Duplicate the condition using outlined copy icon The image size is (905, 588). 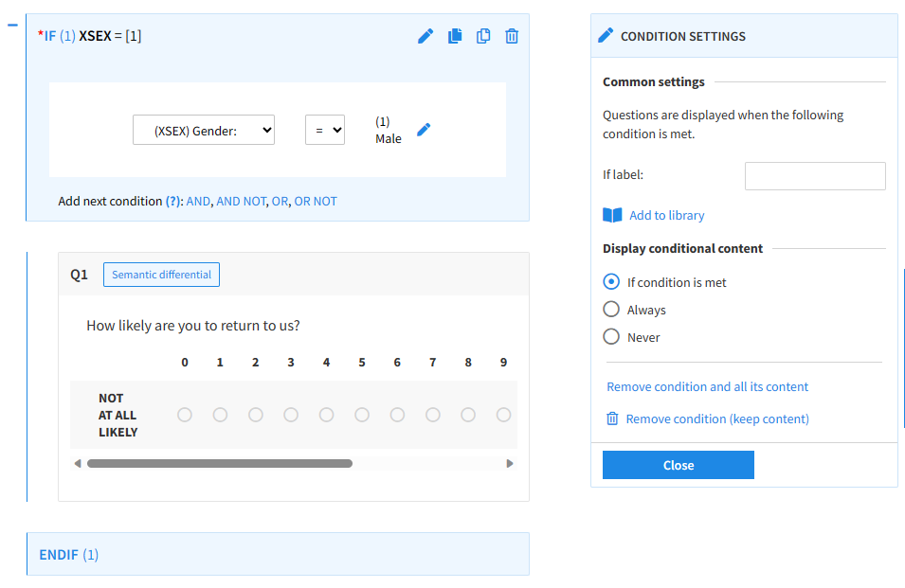[x=483, y=36]
